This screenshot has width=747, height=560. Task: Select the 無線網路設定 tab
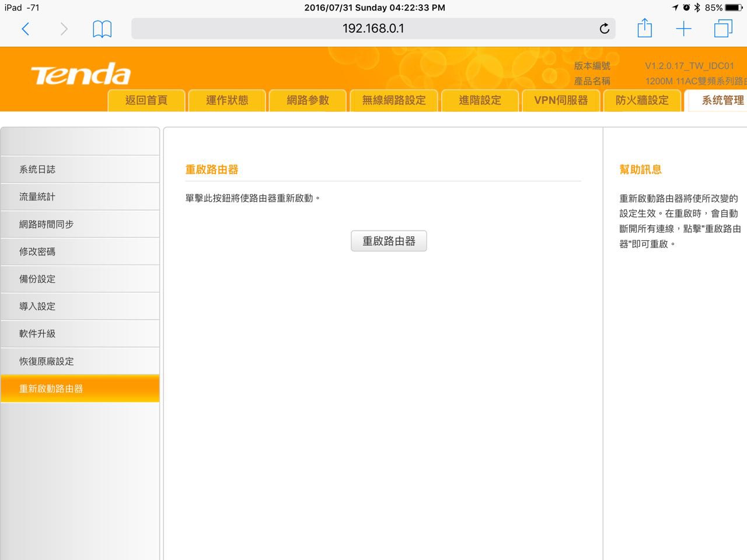pos(394,100)
